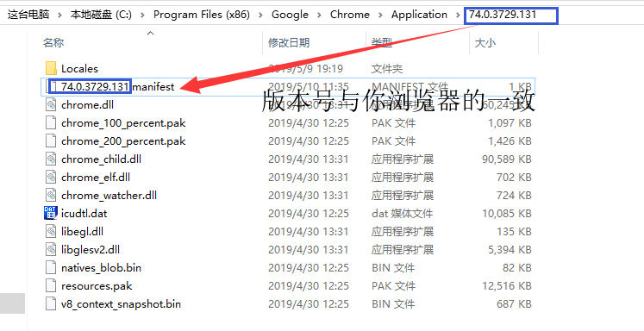Select the Locales folder icon
This screenshot has width=644, height=331.
(x=51, y=69)
